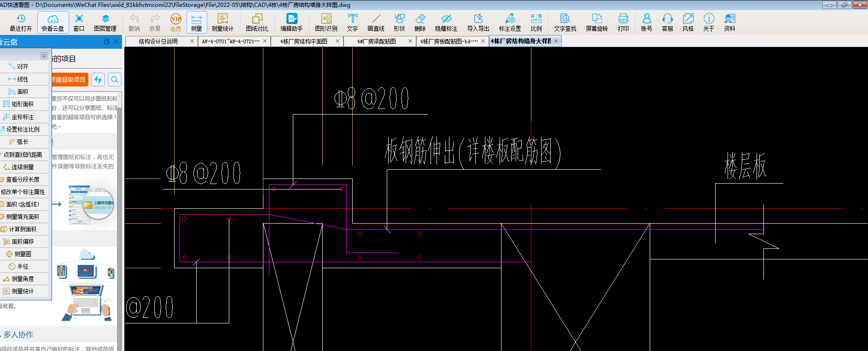Select the 删除 eraser tool
Viewport: 868px width, 351px height.
[x=420, y=23]
